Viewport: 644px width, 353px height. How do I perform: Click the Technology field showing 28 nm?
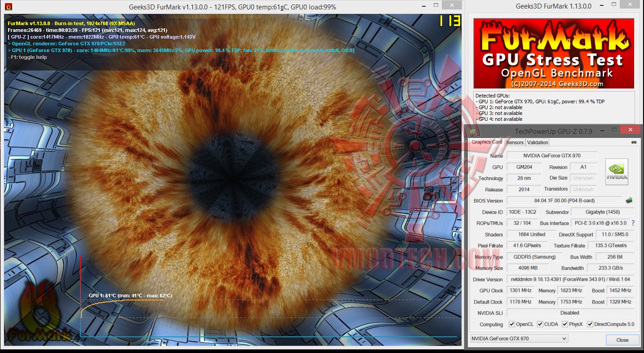(524, 178)
